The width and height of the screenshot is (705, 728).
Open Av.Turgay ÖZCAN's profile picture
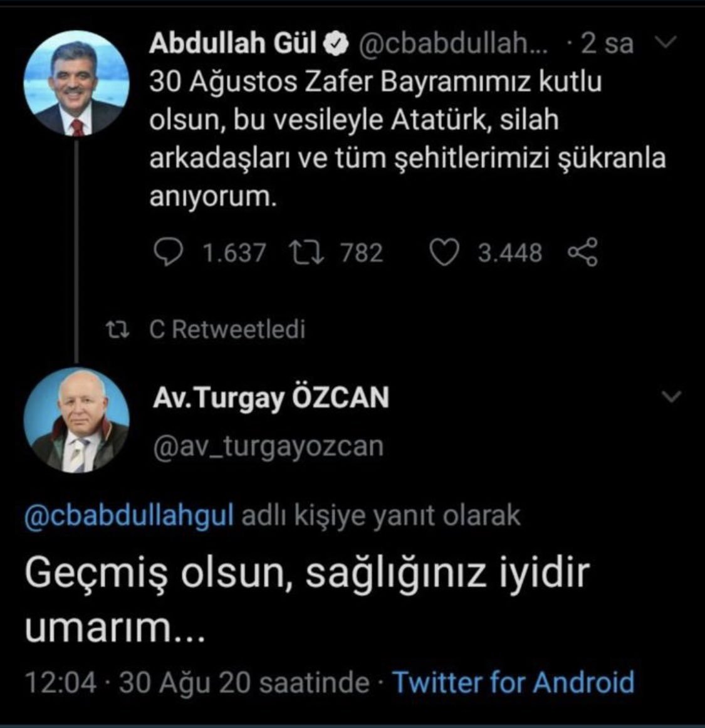pos(76,420)
